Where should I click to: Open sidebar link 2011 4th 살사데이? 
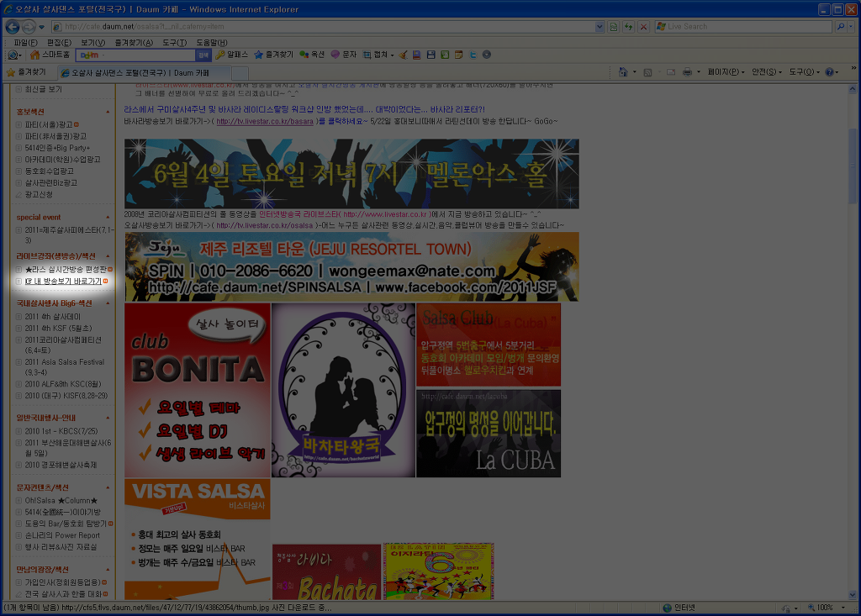tap(53, 317)
